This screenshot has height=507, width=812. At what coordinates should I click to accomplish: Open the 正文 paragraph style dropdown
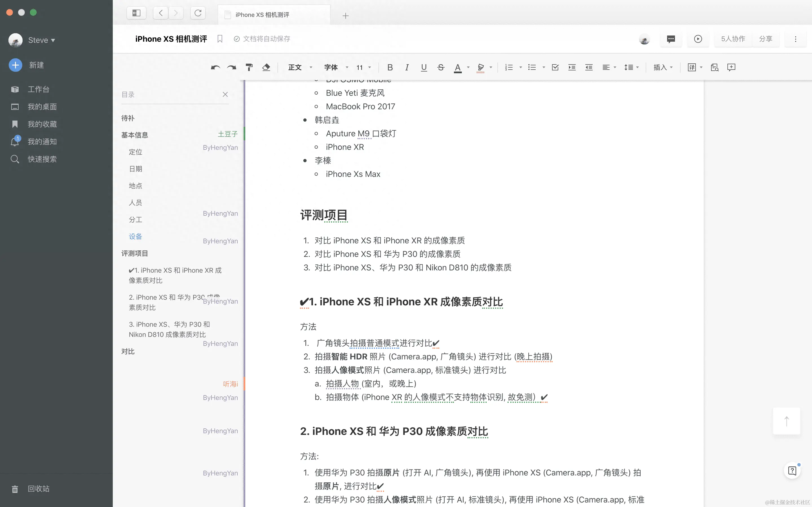click(300, 67)
